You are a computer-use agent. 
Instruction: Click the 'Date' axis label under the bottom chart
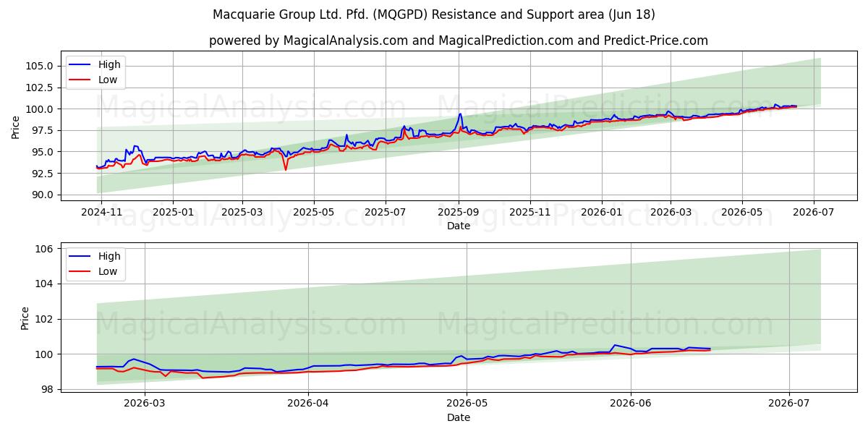pyautogui.click(x=459, y=418)
